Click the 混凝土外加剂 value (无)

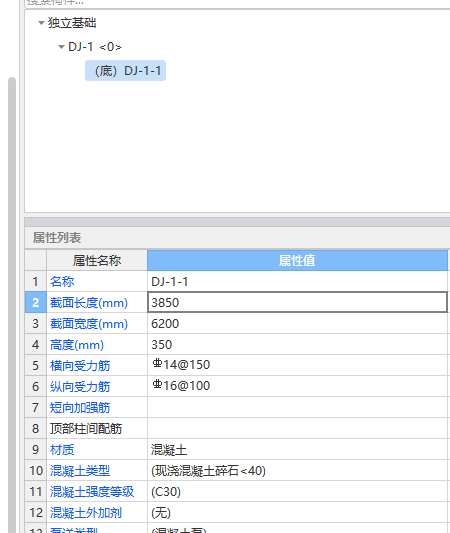click(x=297, y=513)
